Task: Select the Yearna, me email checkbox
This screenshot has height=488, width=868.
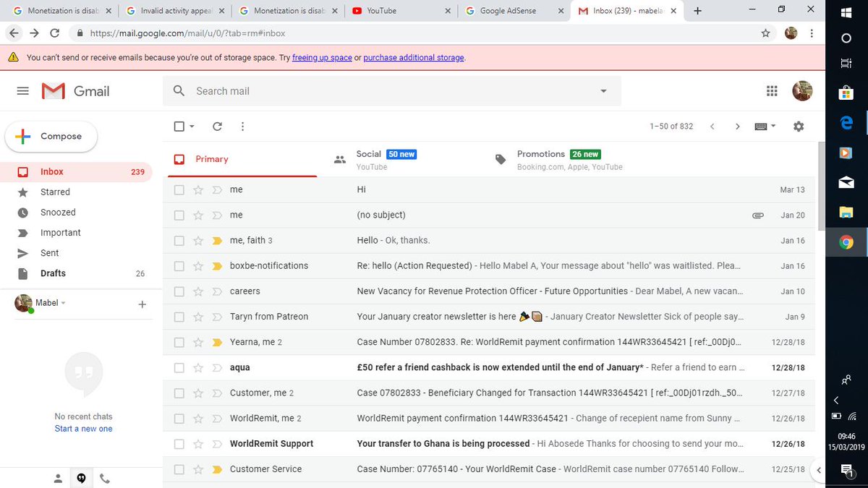Action: point(179,342)
